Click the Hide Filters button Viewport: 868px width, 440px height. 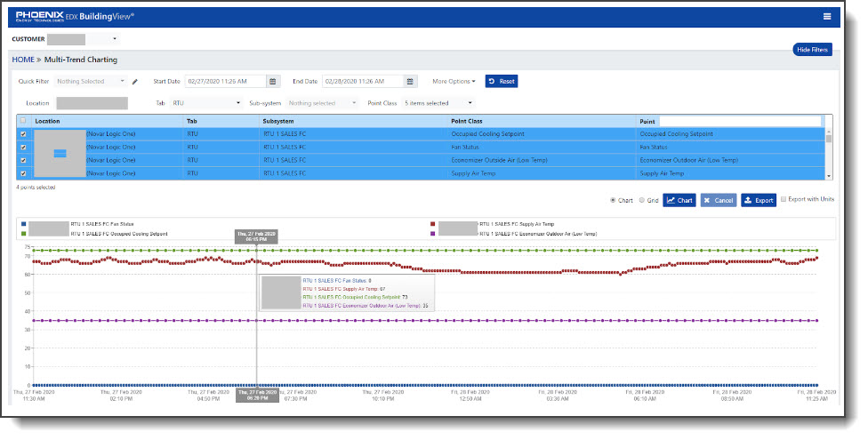812,50
